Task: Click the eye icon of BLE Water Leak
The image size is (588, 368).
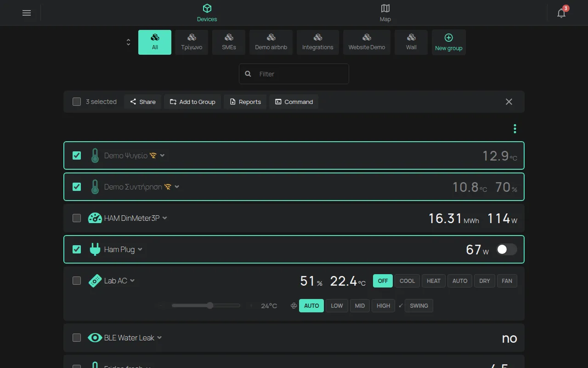Action: point(95,338)
